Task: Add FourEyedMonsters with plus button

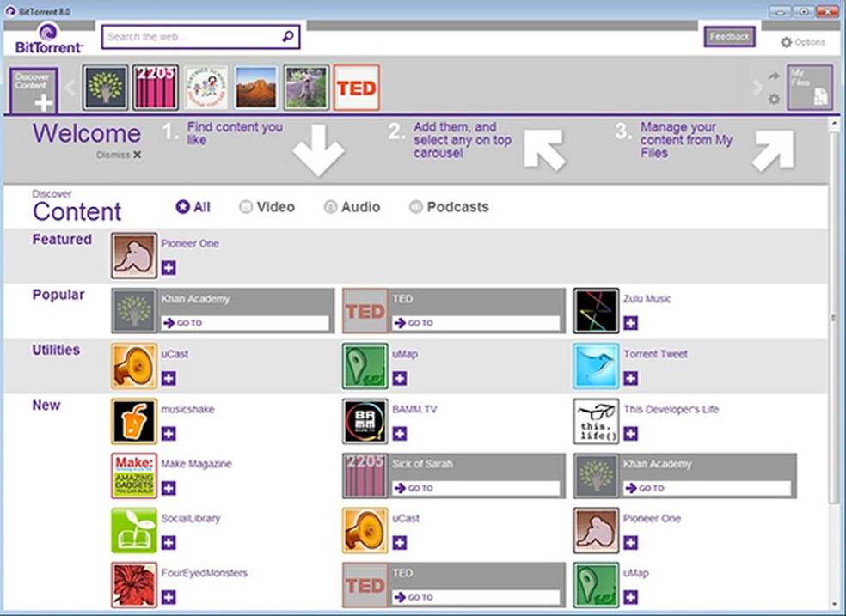Action: (169, 597)
